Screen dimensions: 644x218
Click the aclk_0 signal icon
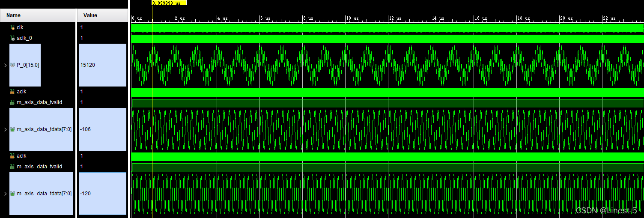(12, 38)
